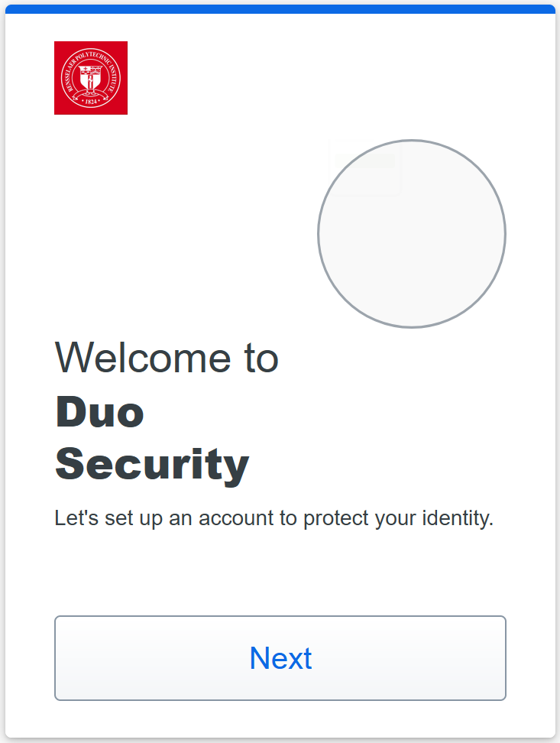560x743 pixels.
Task: Click the circular illustration placeholder graphic
Action: [412, 234]
